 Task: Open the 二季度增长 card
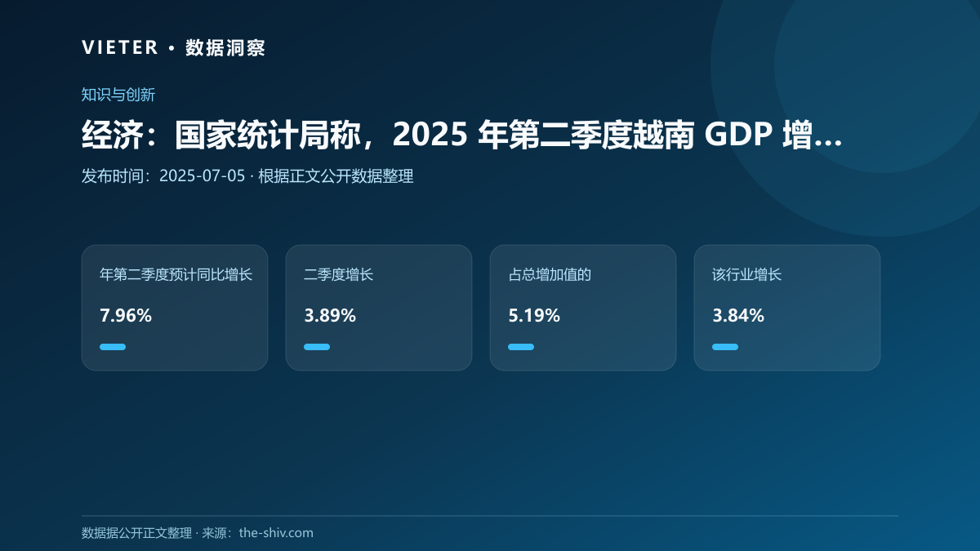[x=379, y=308]
